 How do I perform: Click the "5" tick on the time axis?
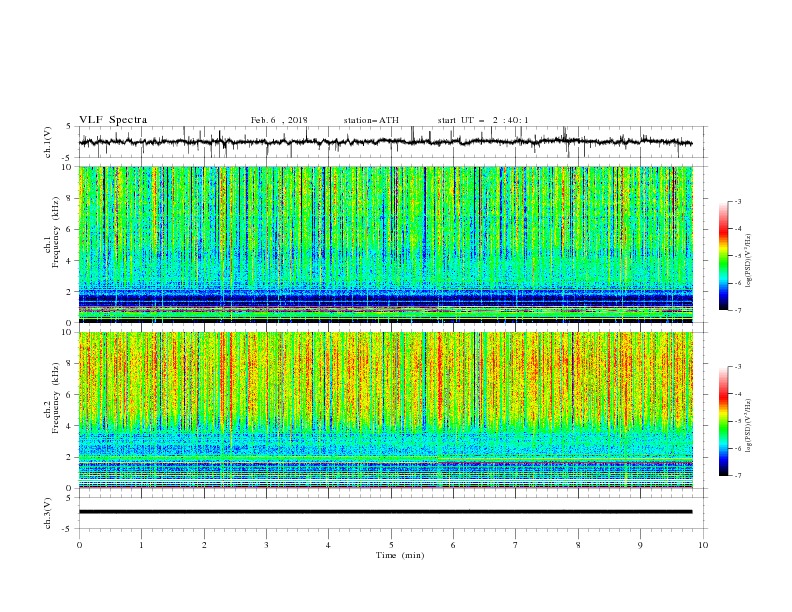(391, 545)
